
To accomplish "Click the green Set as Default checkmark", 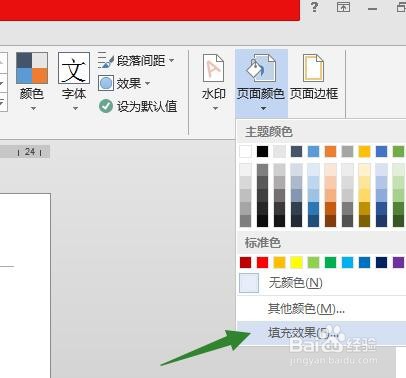I will coord(106,106).
